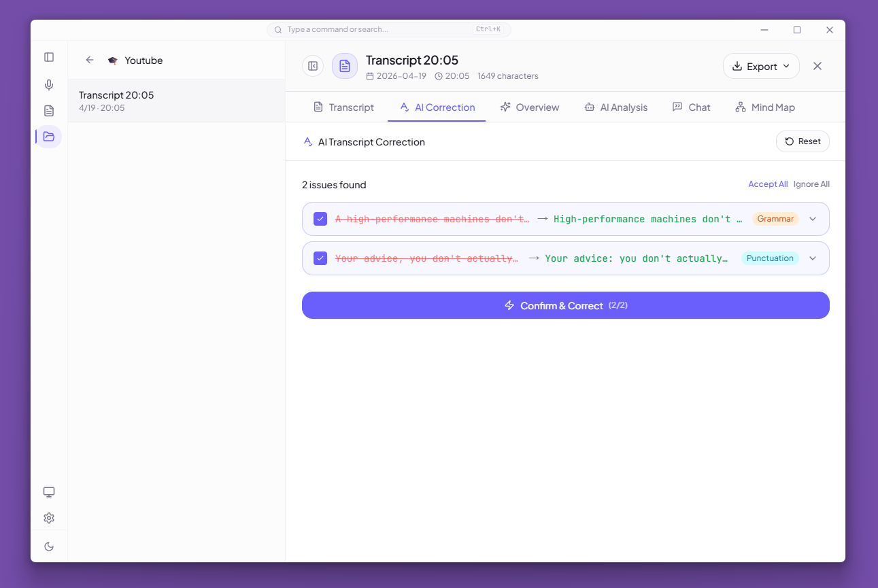
Task: Click the Confirm & Correct button
Action: tap(565, 306)
